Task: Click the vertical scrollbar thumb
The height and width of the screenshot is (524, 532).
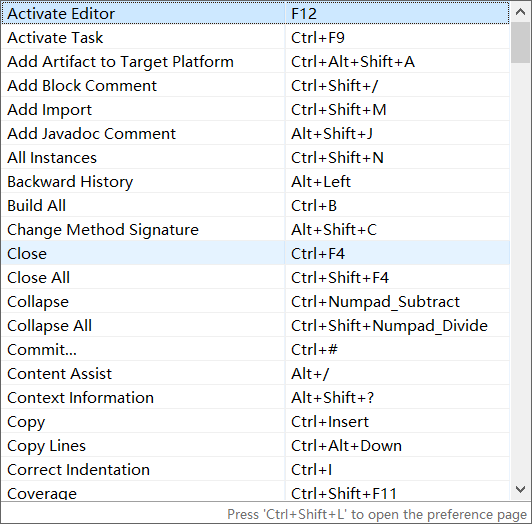Action: point(520,42)
